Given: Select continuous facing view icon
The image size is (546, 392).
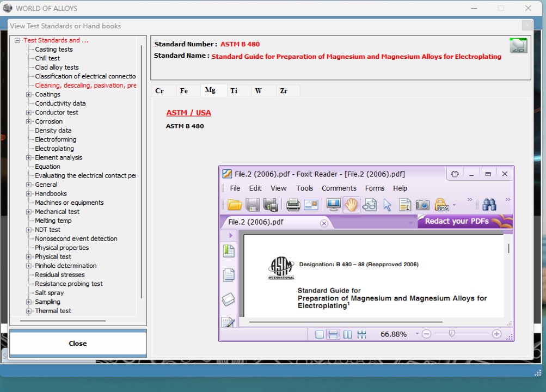Looking at the screenshot, I should tap(362, 334).
